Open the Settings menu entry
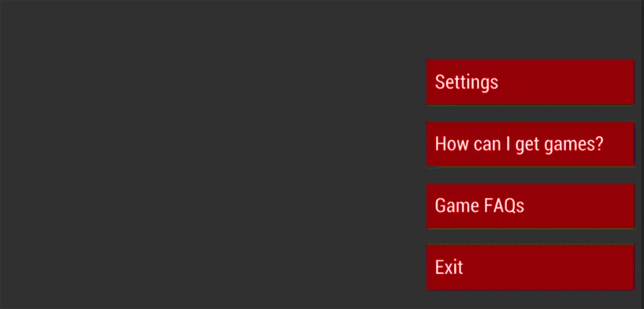Screen dimensions: 644x309 (x=530, y=82)
